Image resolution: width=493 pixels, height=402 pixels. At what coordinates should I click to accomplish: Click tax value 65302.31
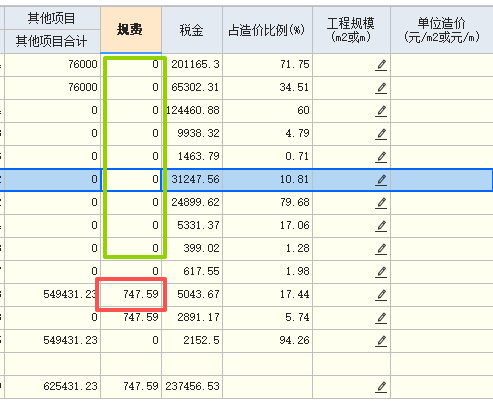coord(192,88)
